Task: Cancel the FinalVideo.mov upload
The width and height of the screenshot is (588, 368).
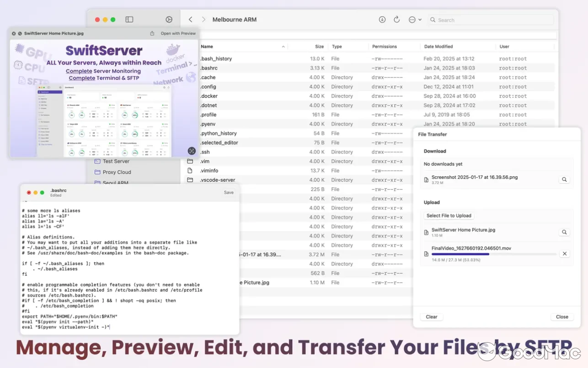Action: 565,253
